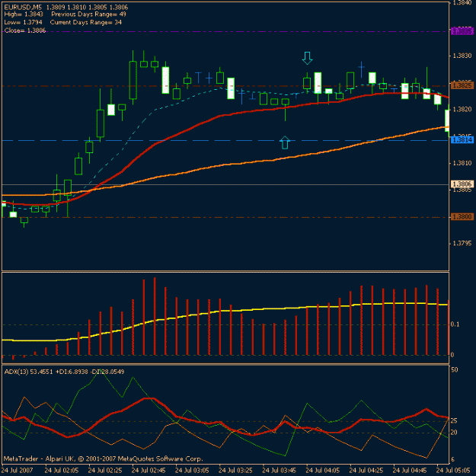Click 'Current Days Range= 34' text
476x476 pixels.
pos(86,22)
